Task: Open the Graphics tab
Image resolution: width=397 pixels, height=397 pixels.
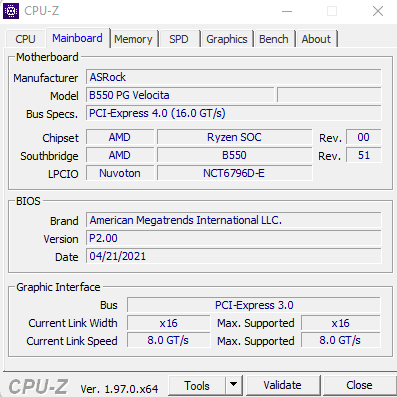Action: coord(227,39)
